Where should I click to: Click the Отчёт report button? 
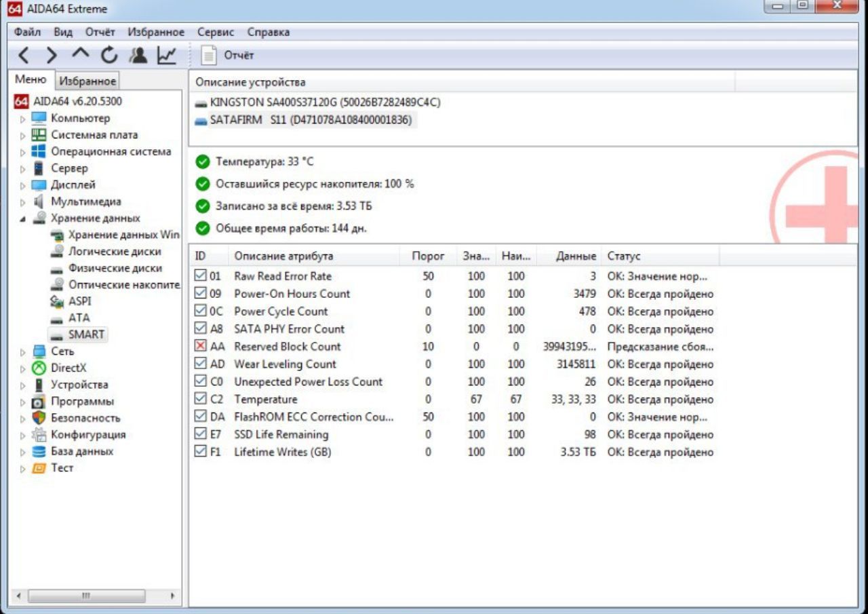[x=229, y=56]
